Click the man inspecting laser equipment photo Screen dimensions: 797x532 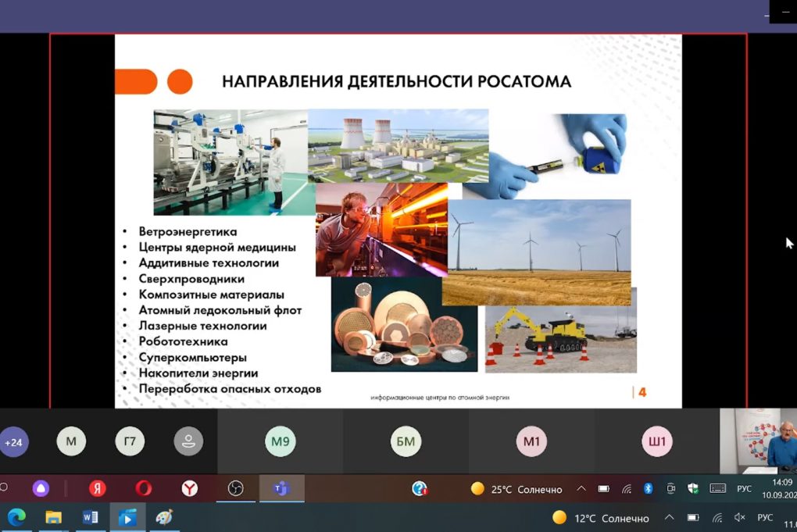[x=382, y=230]
